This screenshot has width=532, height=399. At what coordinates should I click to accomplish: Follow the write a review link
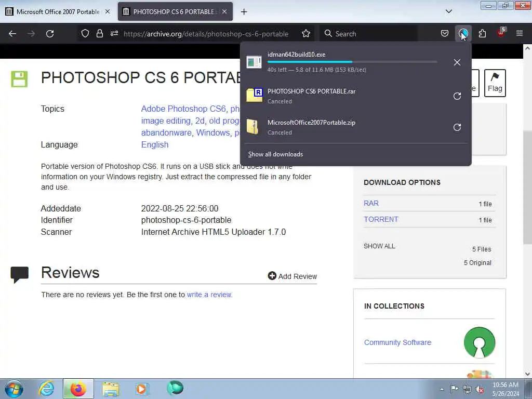point(209,295)
